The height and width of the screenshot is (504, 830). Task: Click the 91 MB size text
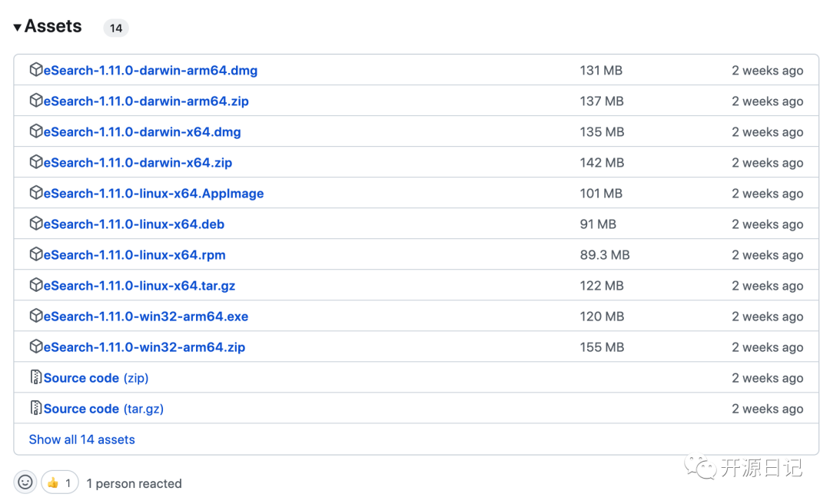point(598,224)
